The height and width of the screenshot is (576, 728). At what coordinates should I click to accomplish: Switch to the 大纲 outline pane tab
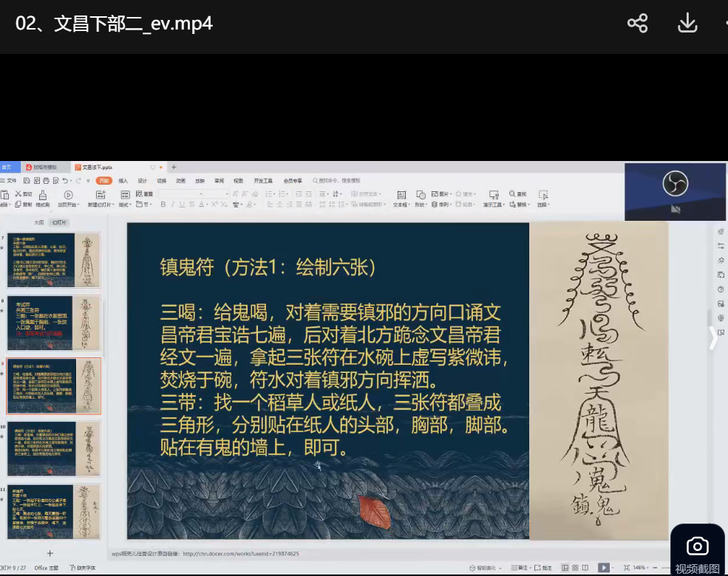[38, 222]
